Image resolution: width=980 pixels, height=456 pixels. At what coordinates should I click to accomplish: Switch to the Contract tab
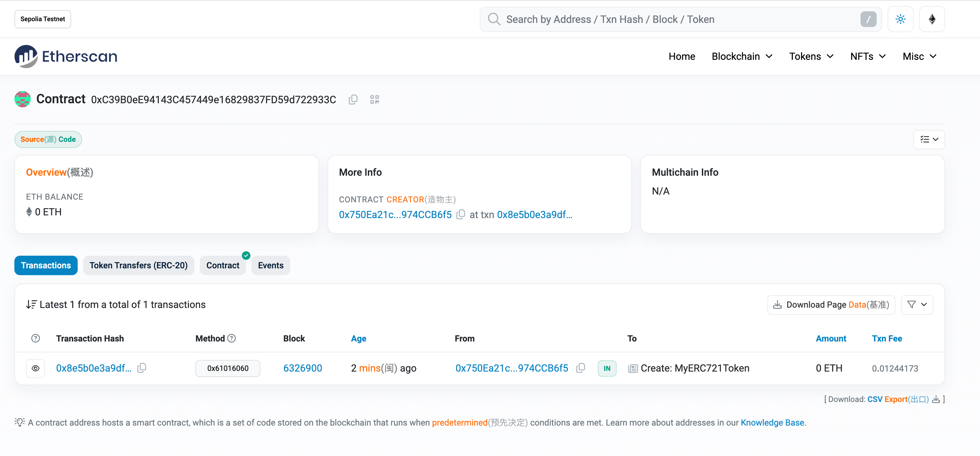(223, 265)
